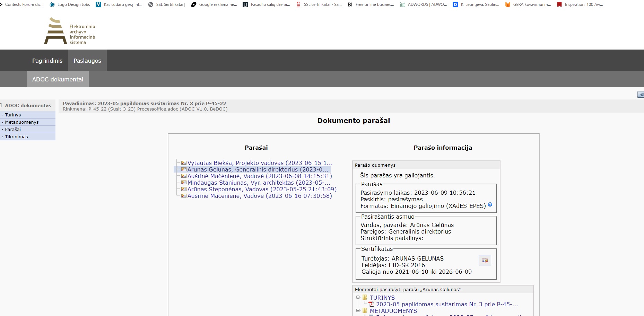
Task: Click the home icon at the right edge
Action: click(x=641, y=95)
